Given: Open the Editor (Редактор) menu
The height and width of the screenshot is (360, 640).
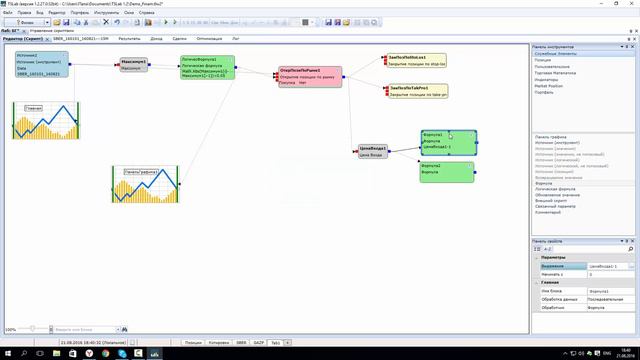Looking at the screenshot, I should pyautogui.click(x=57, y=13).
